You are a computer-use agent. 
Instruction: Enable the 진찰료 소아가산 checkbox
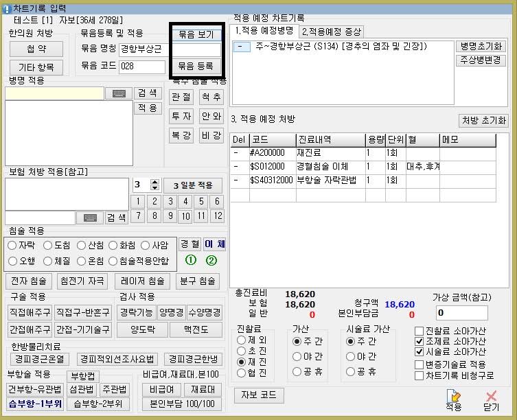click(x=420, y=331)
